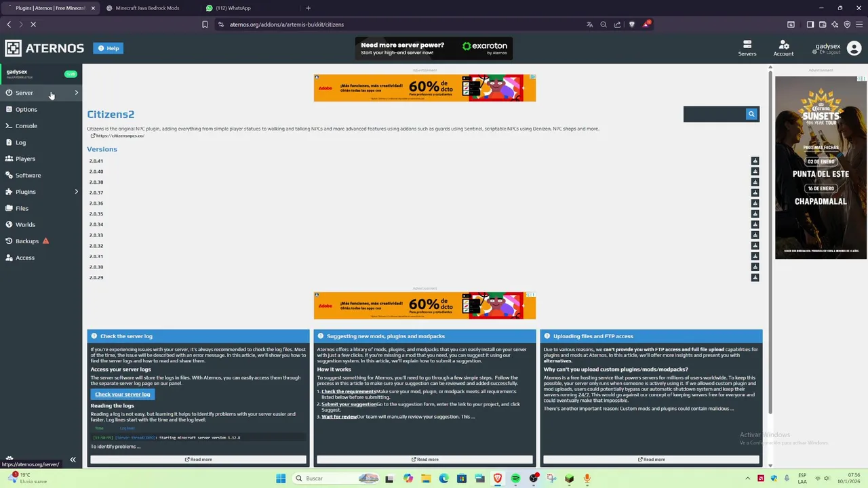
Task: Open Leo AI assistant icon
Action: coord(835,24)
